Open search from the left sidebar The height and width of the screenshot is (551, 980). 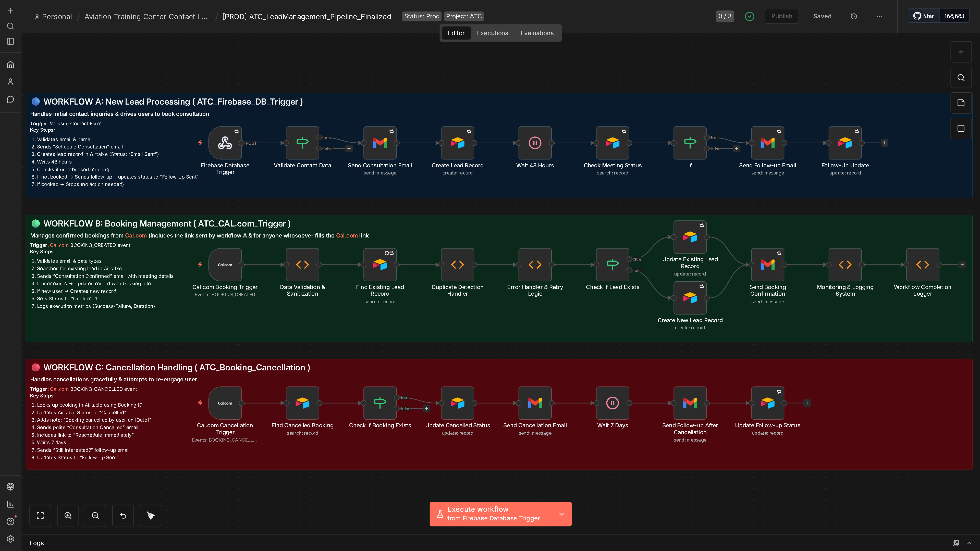[11, 26]
